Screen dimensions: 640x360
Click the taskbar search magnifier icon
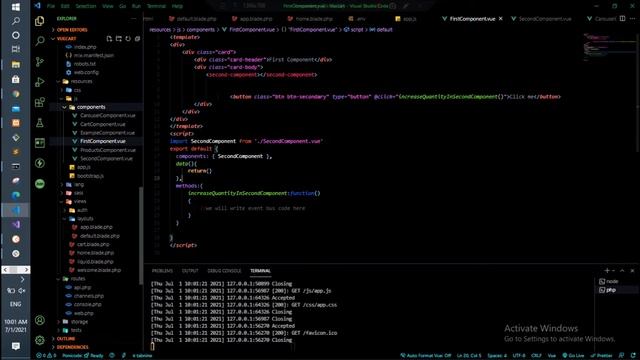(x=16, y=21)
